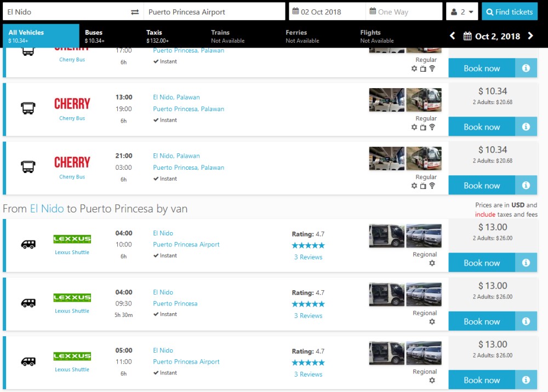Click TV amenity icon on 21:00 trip
Screen dimensions: 548x392
(423, 186)
